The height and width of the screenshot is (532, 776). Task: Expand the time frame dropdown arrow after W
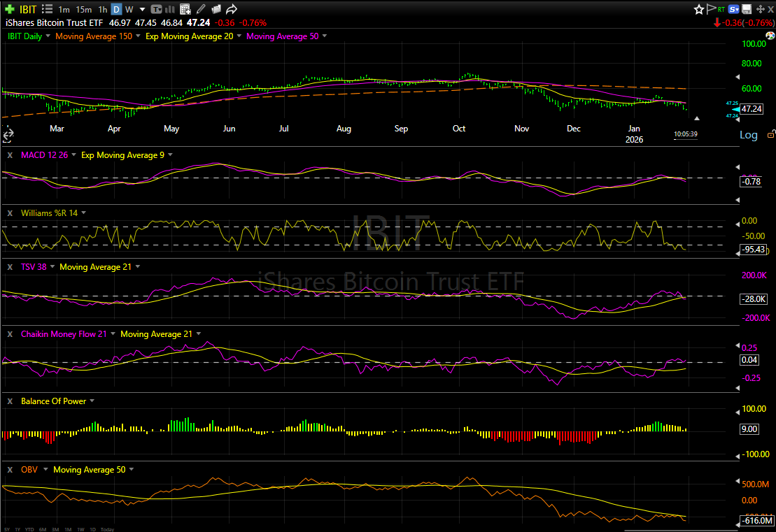click(x=142, y=9)
